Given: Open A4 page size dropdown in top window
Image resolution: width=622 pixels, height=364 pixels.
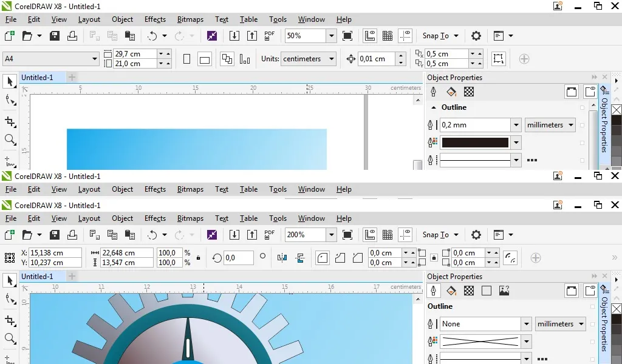Looking at the screenshot, I should click(x=94, y=59).
